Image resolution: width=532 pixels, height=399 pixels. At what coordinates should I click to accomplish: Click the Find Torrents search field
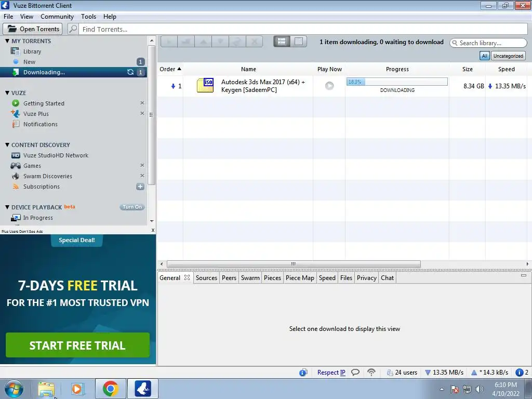click(304, 29)
